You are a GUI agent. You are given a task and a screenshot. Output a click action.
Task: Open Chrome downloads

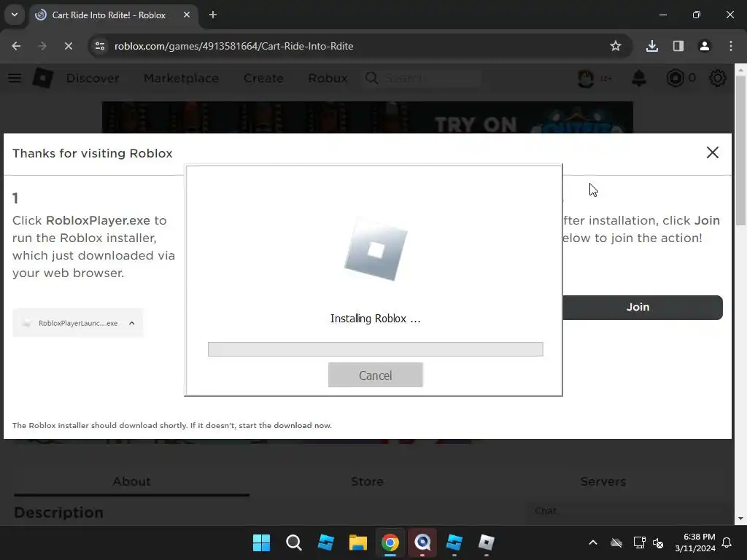coord(651,46)
